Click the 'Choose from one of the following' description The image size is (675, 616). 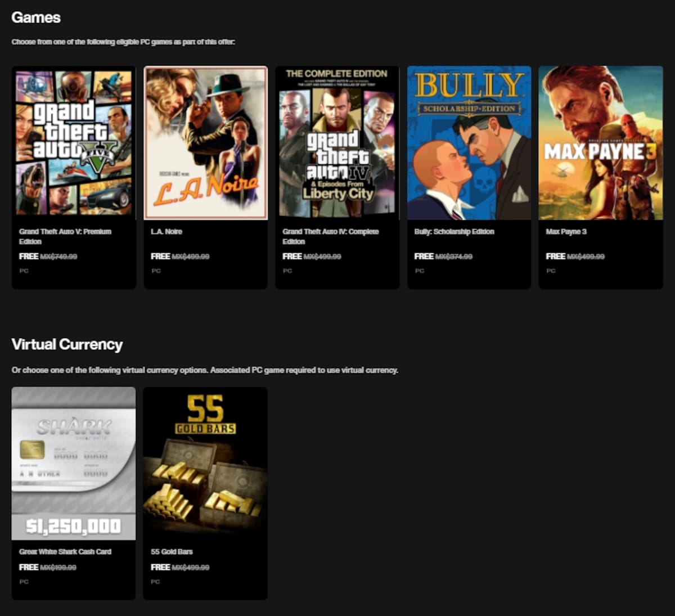tap(123, 42)
